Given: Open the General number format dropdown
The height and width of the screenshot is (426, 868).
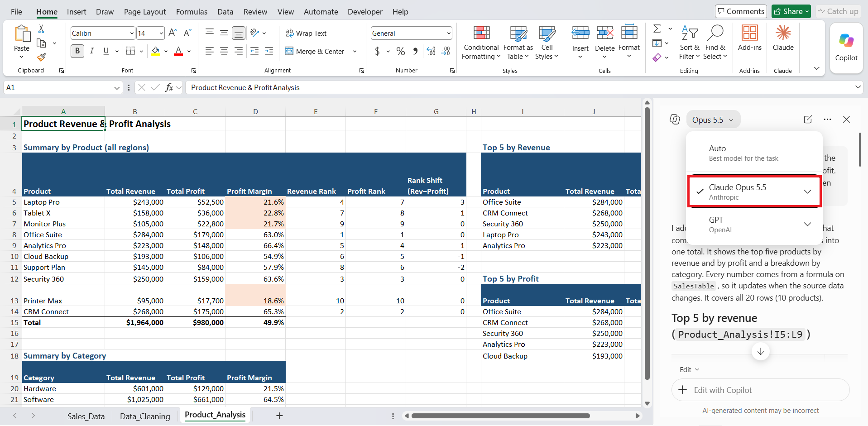Looking at the screenshot, I should click(449, 33).
